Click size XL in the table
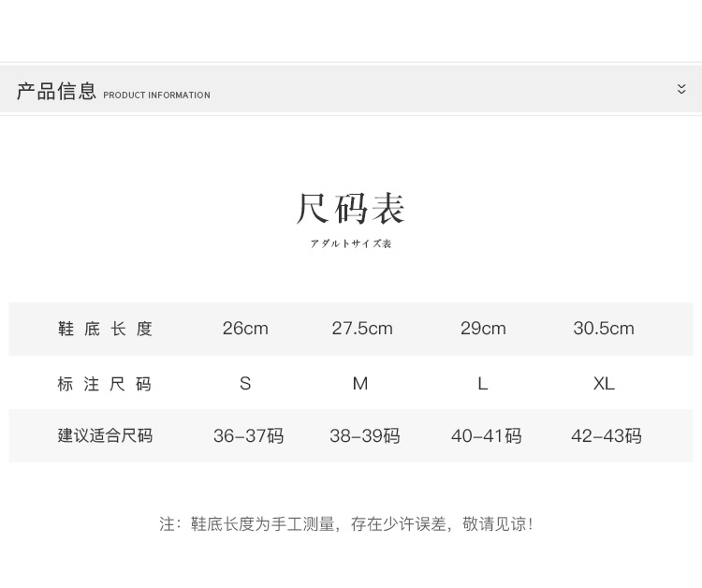This screenshot has width=702, height=588. pyautogui.click(x=604, y=384)
